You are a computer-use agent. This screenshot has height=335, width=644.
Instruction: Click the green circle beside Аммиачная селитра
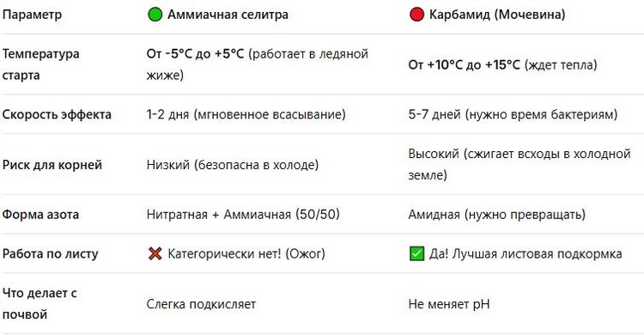(155, 15)
